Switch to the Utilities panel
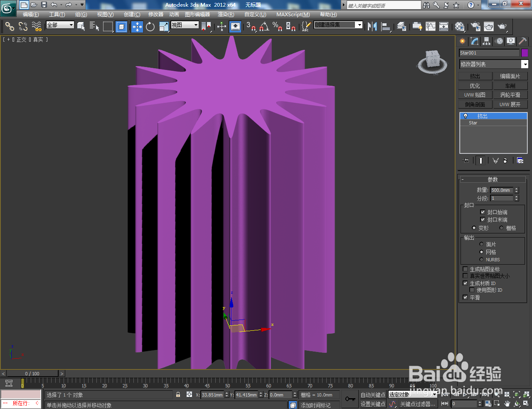The height and width of the screenshot is (409, 532). click(x=523, y=41)
